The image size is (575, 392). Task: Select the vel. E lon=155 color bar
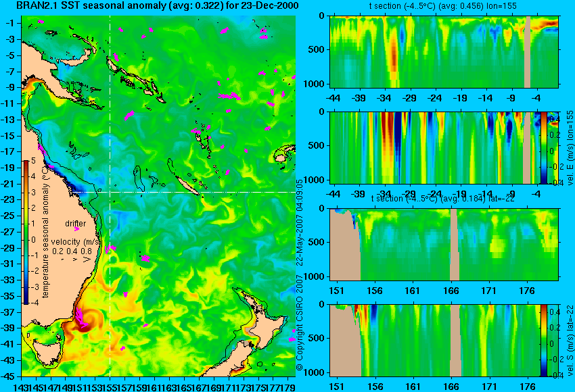(544, 147)
